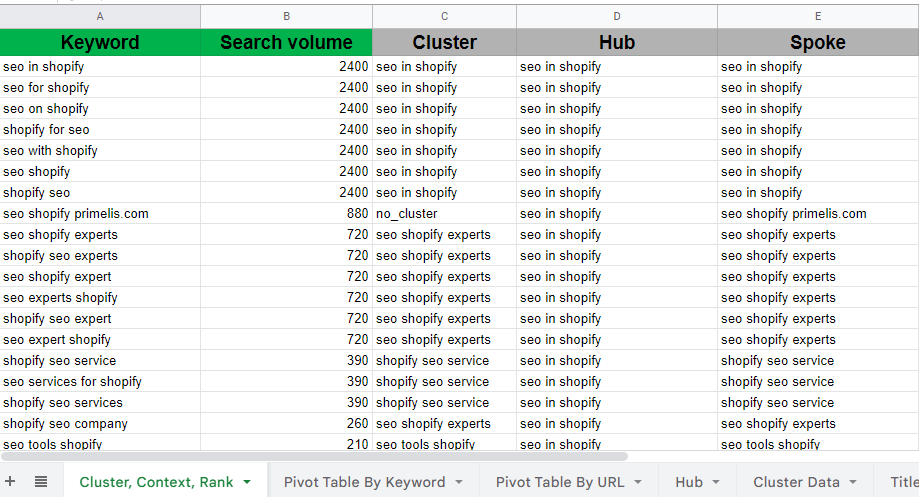Select the no_cluster cell
Viewport: 919px width, 497px height.
click(407, 214)
